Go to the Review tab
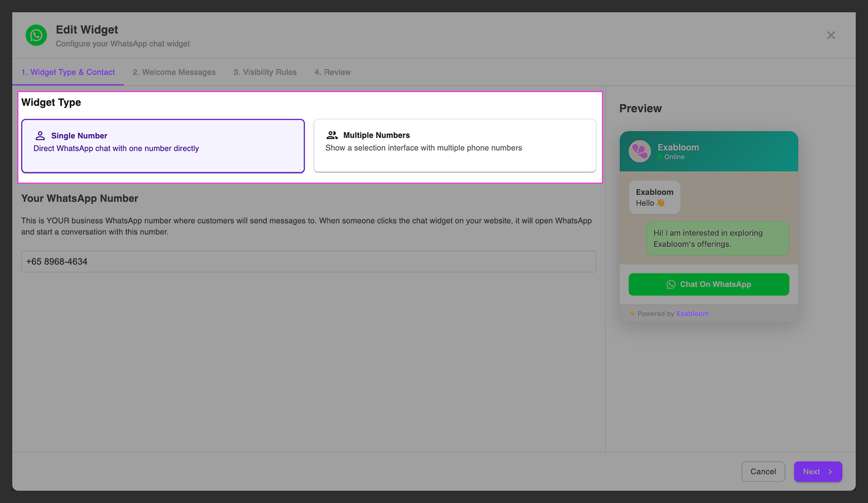This screenshot has width=868, height=503. click(x=332, y=72)
